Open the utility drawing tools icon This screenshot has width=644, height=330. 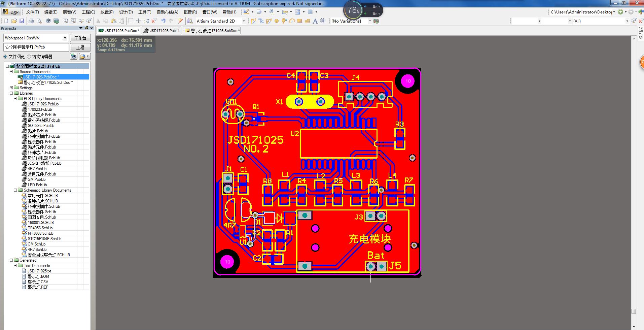tap(247, 12)
